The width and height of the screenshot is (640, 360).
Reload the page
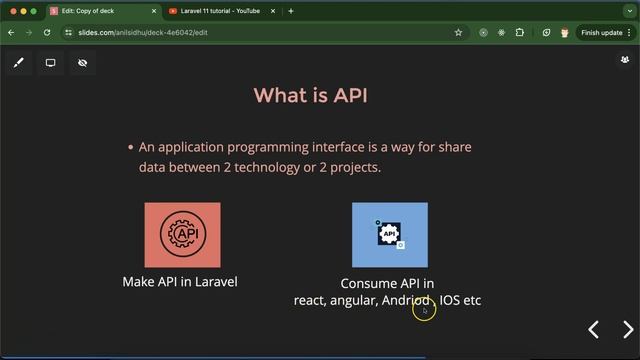coord(47,33)
